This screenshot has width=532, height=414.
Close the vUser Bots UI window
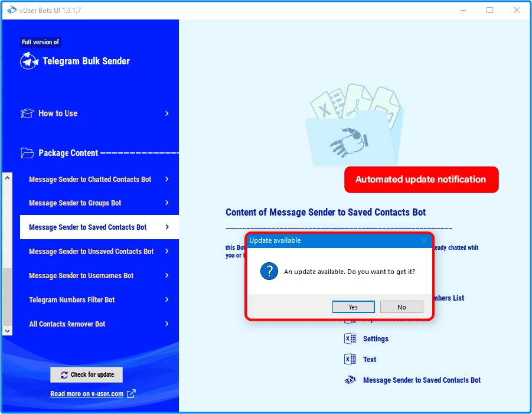click(517, 10)
